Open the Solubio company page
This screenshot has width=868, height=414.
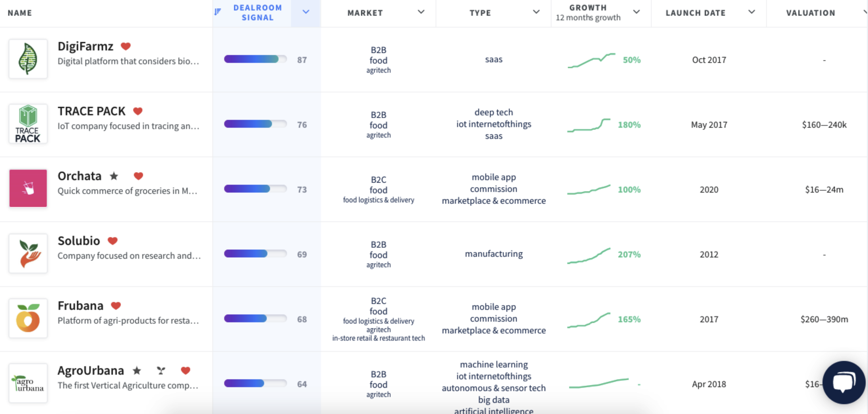[79, 241]
